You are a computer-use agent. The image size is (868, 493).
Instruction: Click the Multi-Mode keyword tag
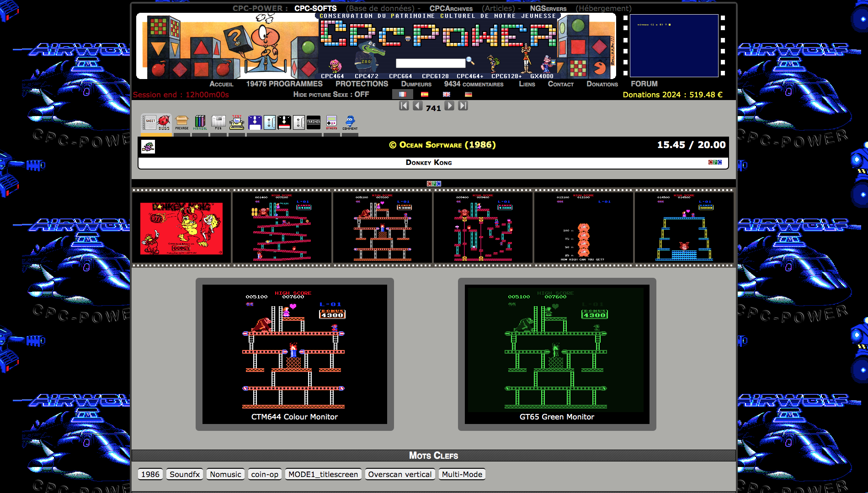[x=462, y=474]
